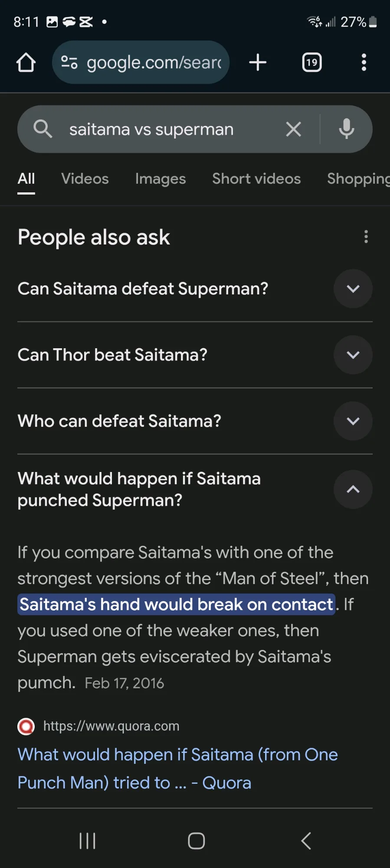Open Android recent apps button

pos(87,841)
